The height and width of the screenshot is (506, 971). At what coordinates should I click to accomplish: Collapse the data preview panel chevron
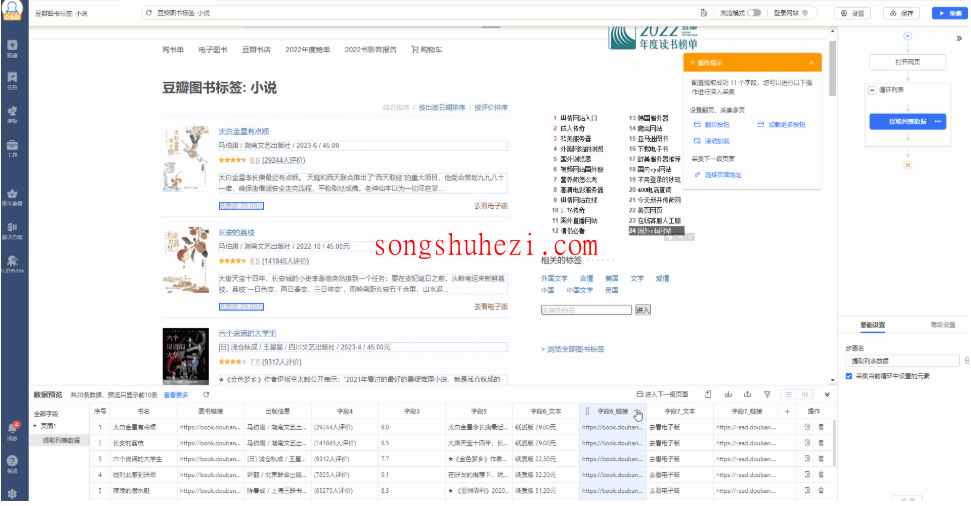tap(827, 395)
